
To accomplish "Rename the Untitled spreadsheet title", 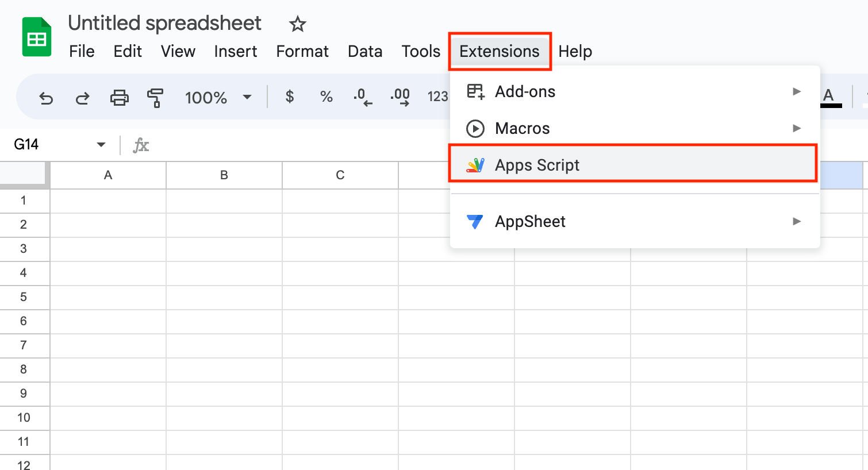I will click(164, 24).
